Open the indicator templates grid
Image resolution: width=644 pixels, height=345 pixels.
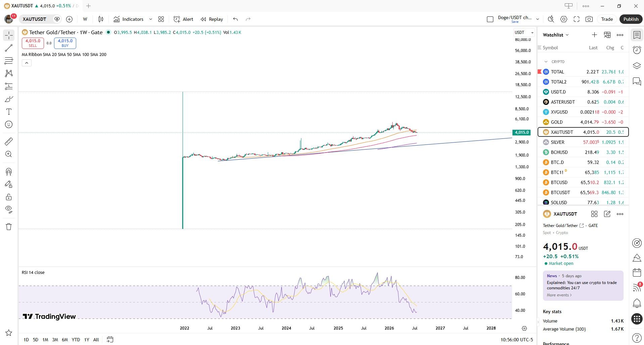click(x=161, y=19)
